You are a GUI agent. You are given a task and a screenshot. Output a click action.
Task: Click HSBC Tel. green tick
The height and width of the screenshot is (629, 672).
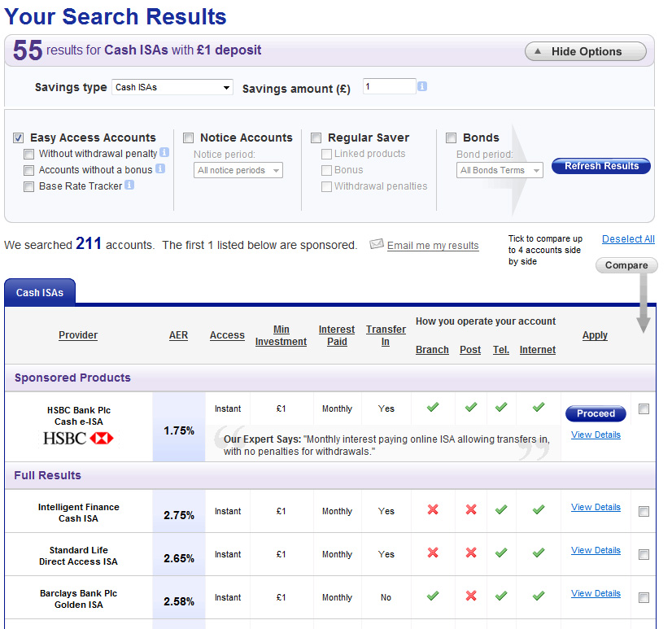(x=501, y=407)
